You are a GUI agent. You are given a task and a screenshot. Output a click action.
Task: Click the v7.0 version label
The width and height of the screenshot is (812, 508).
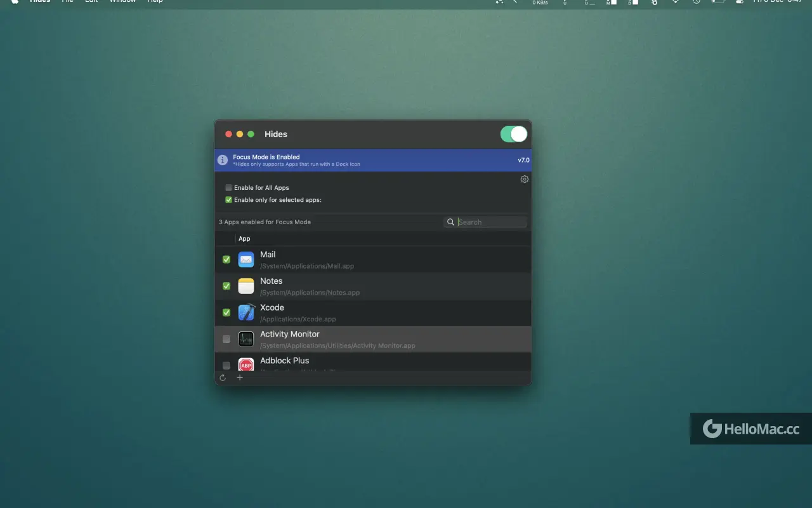click(523, 160)
